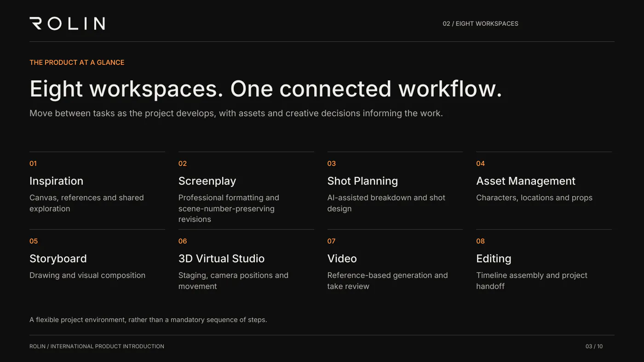Click the orange number 07

(x=332, y=241)
